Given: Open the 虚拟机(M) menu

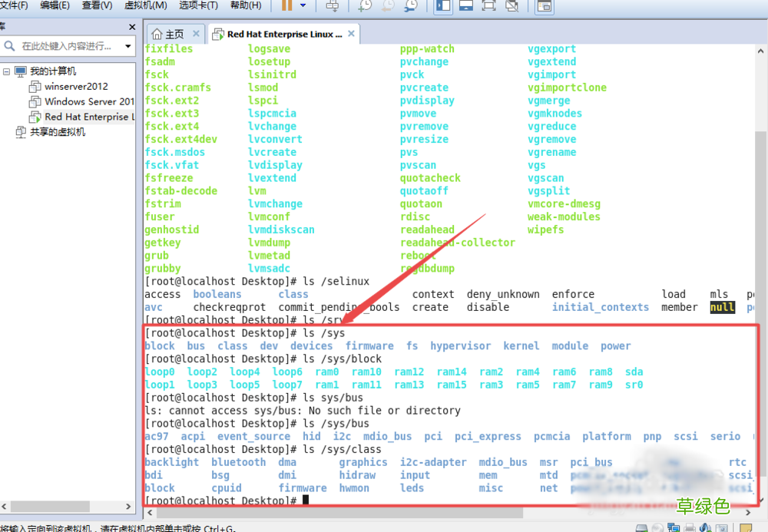Looking at the screenshot, I should pyautogui.click(x=144, y=6).
